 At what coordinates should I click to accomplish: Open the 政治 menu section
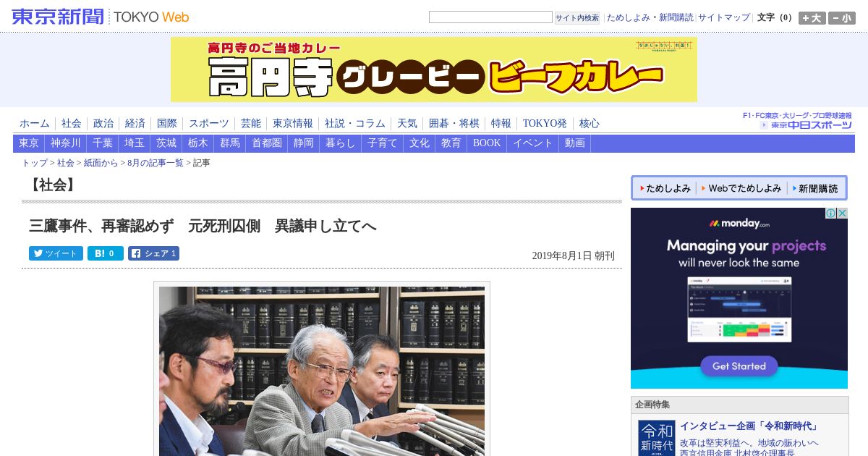click(x=103, y=124)
